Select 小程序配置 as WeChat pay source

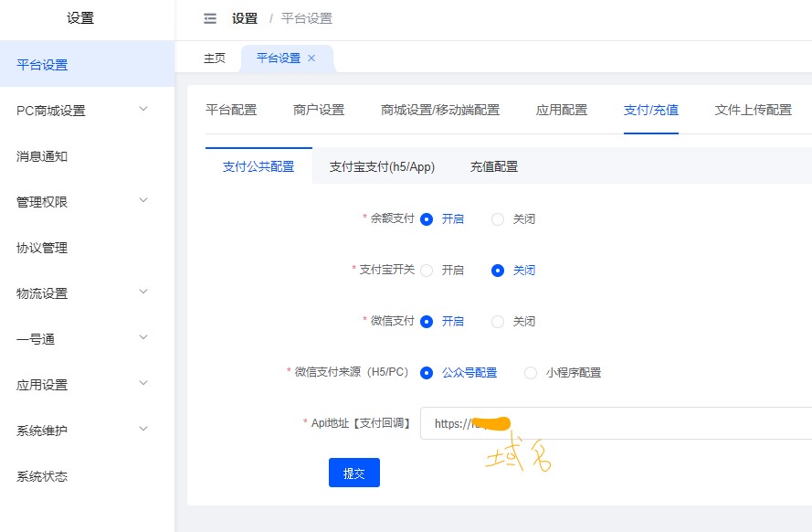pyautogui.click(x=531, y=373)
